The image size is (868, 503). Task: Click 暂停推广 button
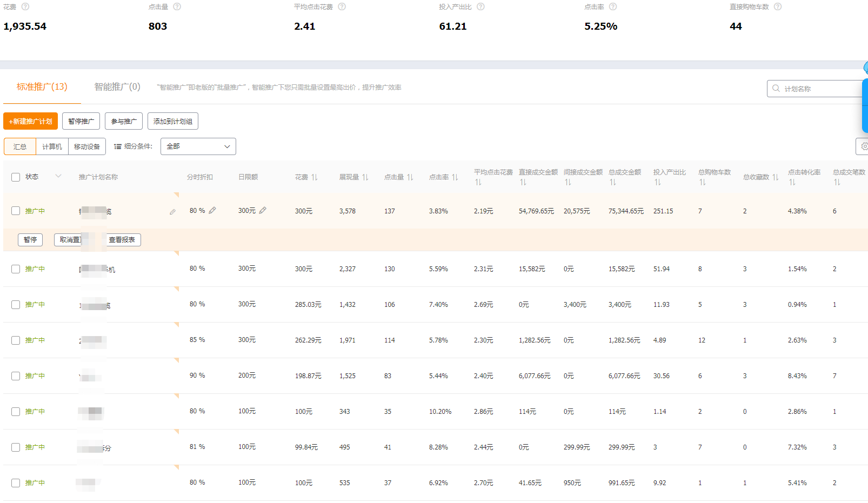point(81,121)
